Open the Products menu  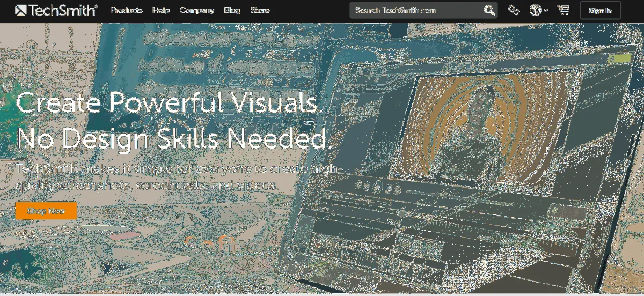[x=127, y=10]
